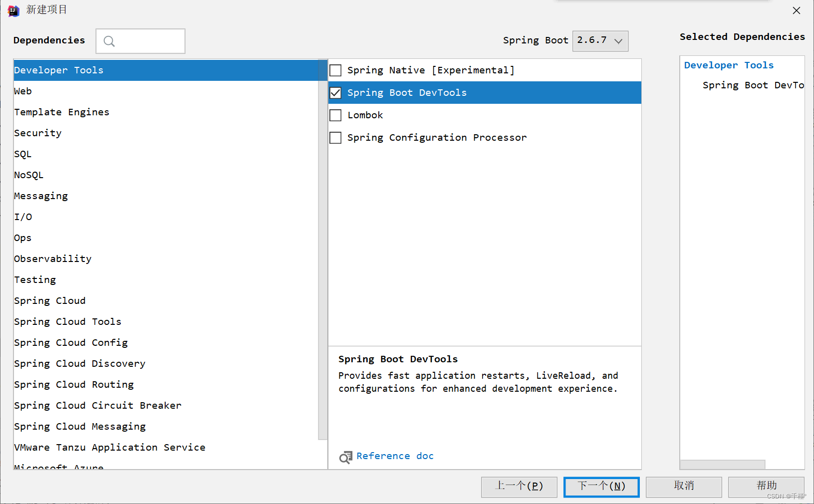Image resolution: width=814 pixels, height=504 pixels.
Task: Open the Security category
Action: (x=166, y=133)
